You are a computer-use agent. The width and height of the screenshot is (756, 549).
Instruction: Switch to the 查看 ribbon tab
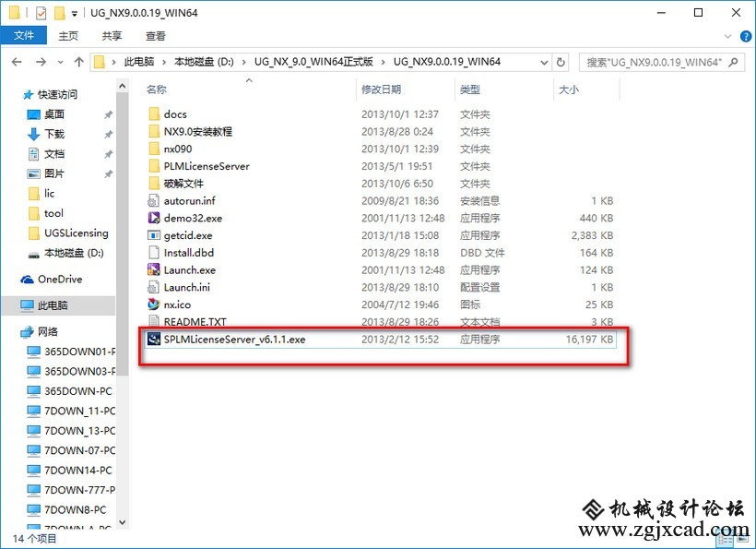(x=155, y=36)
